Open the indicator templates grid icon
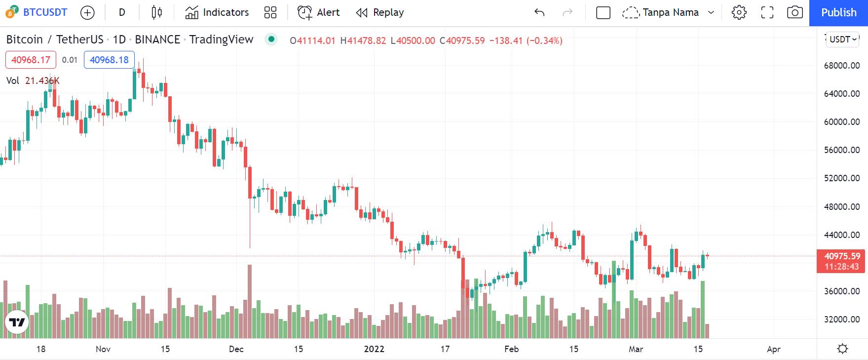 click(270, 12)
